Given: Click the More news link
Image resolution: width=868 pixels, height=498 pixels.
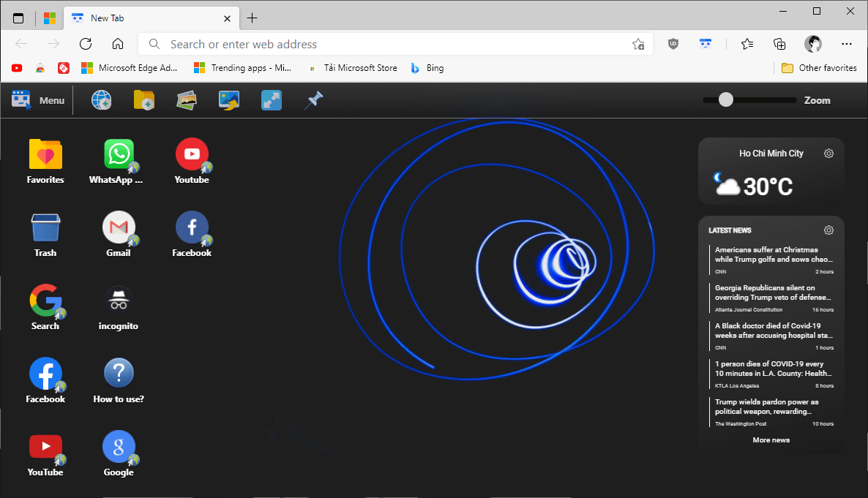Looking at the screenshot, I should 771,439.
